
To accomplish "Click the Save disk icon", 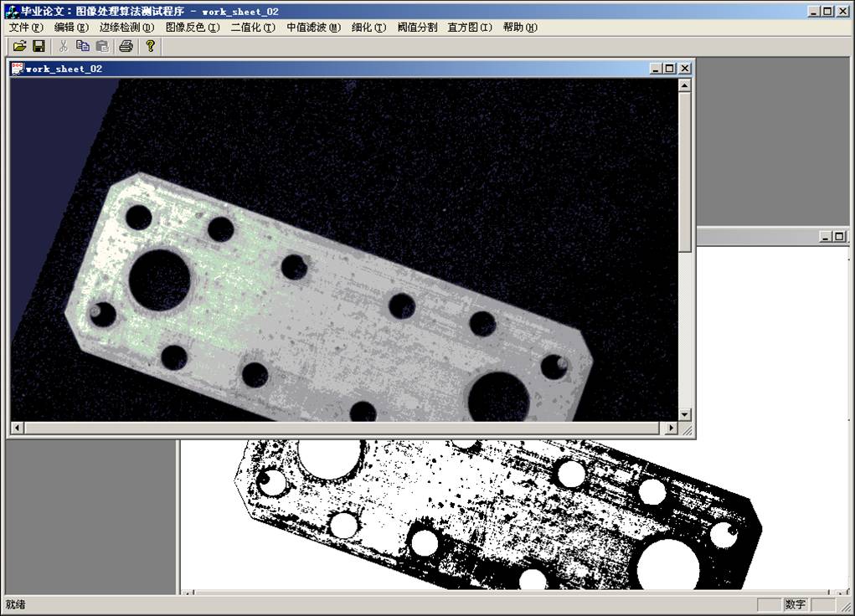I will pyautogui.click(x=39, y=46).
